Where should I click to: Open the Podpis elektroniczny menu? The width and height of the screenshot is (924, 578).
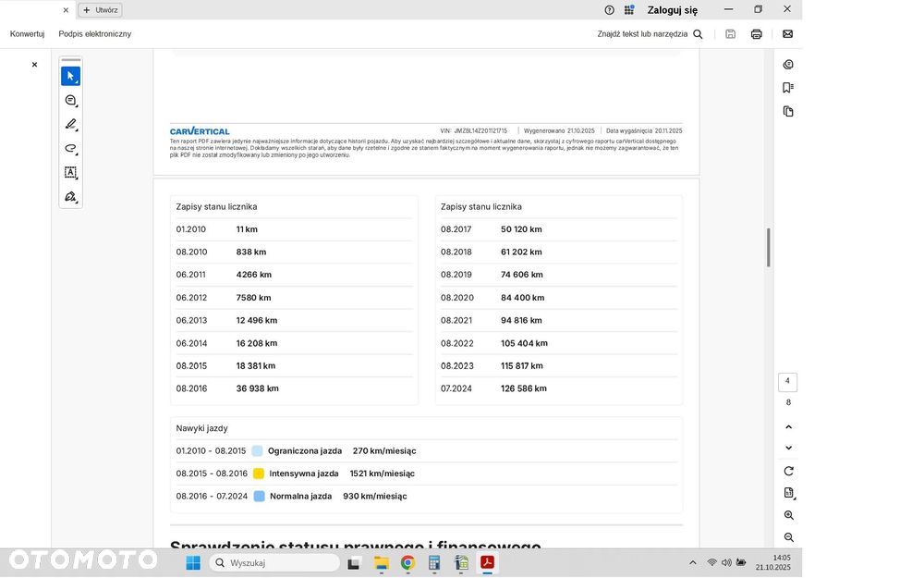(x=95, y=33)
